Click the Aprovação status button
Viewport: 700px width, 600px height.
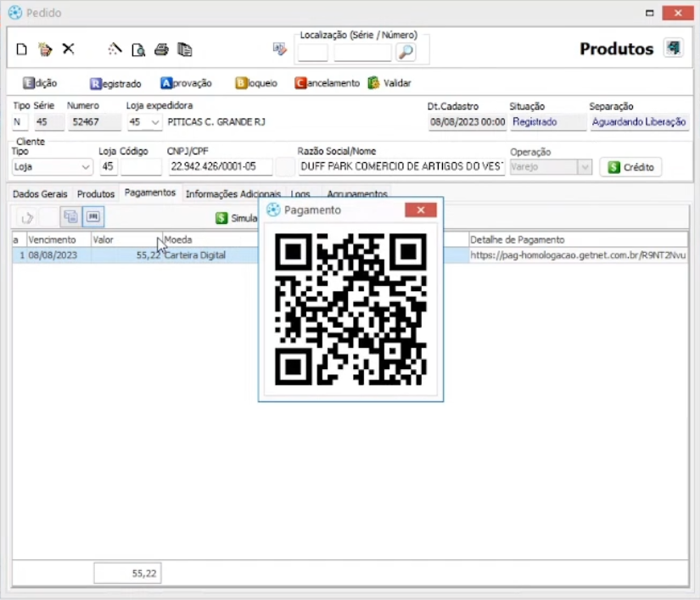pyautogui.click(x=186, y=83)
